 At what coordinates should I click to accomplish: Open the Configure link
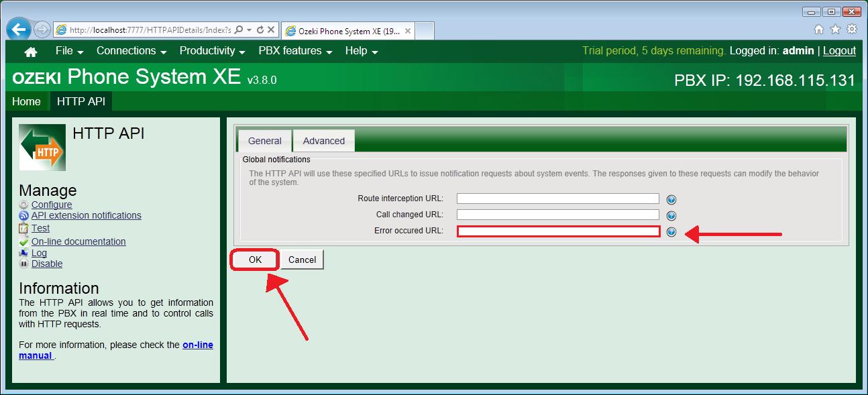[x=52, y=205]
